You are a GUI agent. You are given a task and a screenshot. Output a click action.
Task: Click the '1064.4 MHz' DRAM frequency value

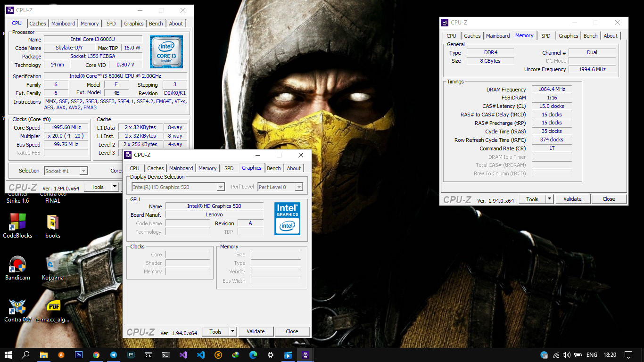coord(552,89)
